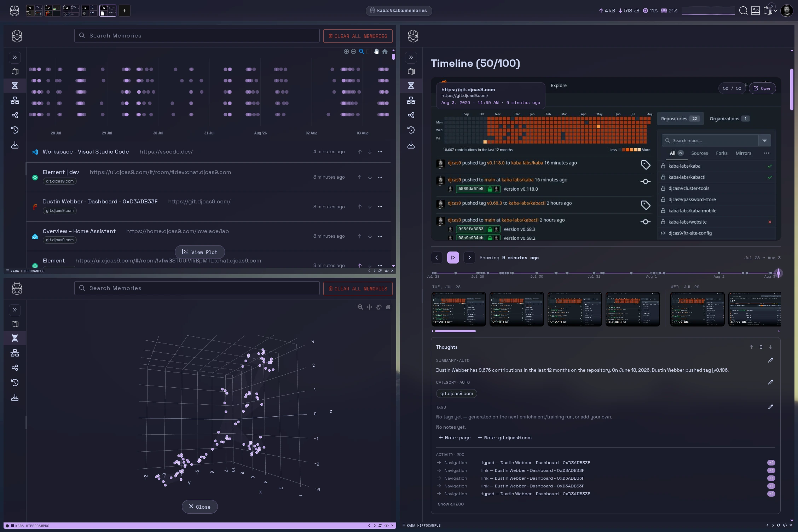Open the ellipsis menu beside the Mirrors tab
This screenshot has width=798, height=532.
click(766, 153)
